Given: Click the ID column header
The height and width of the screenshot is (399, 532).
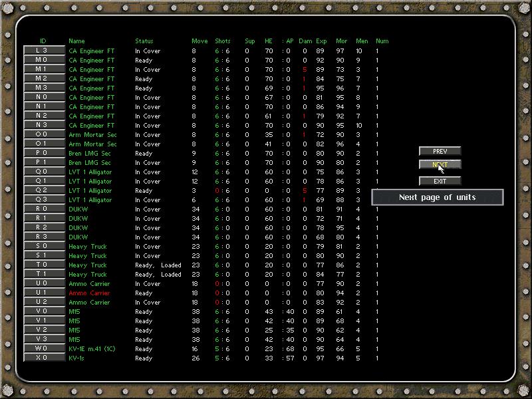Looking at the screenshot, I should pyautogui.click(x=43, y=40).
